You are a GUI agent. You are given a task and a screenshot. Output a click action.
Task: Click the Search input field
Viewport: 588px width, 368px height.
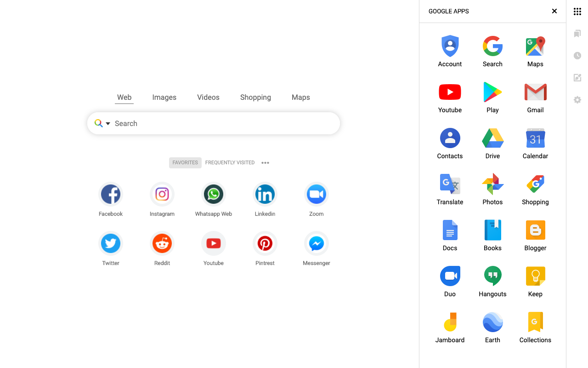pyautogui.click(x=214, y=123)
